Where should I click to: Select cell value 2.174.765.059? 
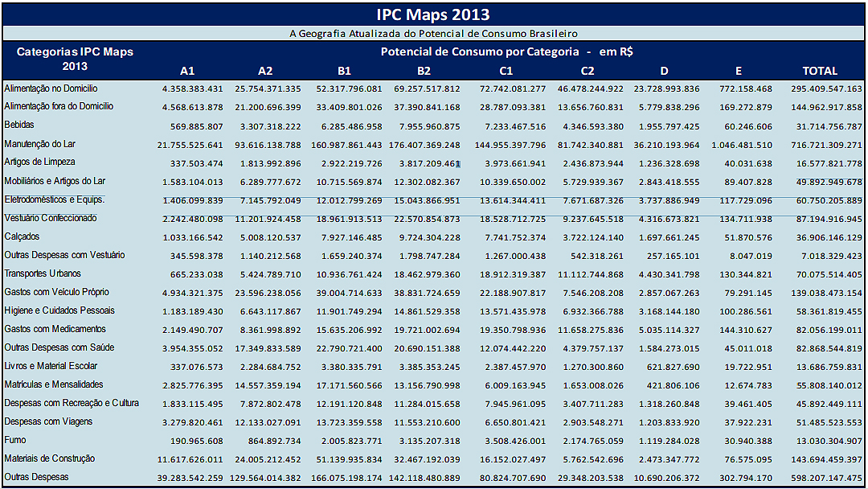point(593,442)
